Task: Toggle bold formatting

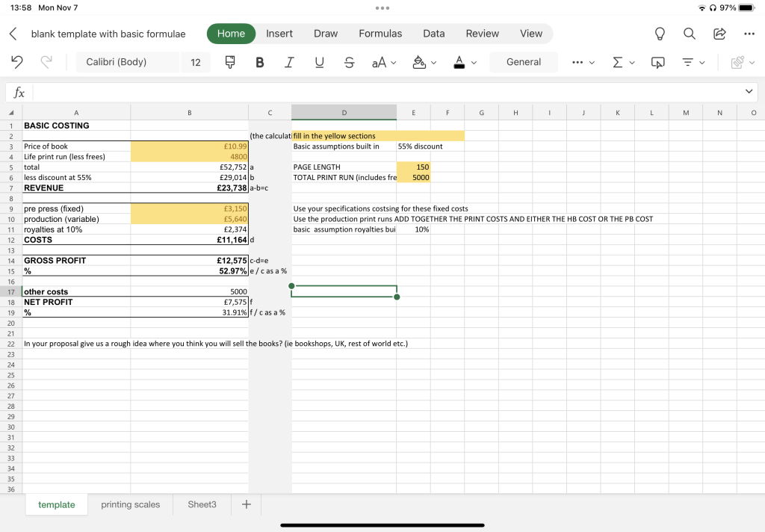Action: coord(259,62)
